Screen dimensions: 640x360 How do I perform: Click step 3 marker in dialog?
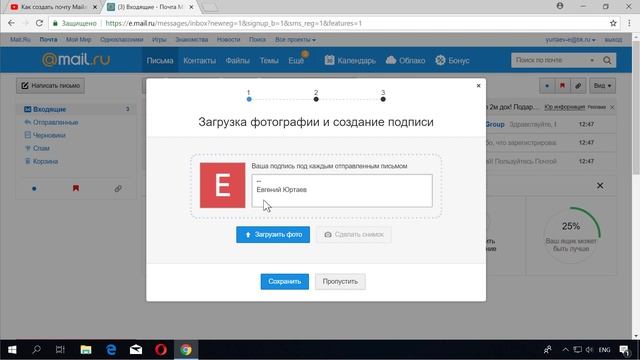(383, 99)
